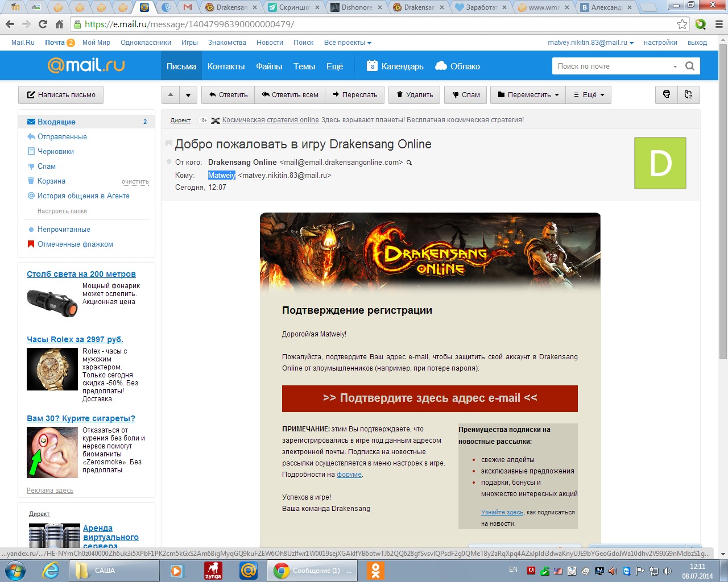
Task: Click the Adobe tray icon
Action: tap(531, 571)
